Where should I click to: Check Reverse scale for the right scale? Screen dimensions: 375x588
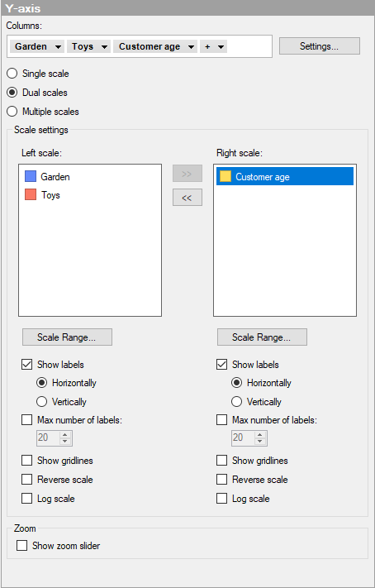(x=221, y=480)
